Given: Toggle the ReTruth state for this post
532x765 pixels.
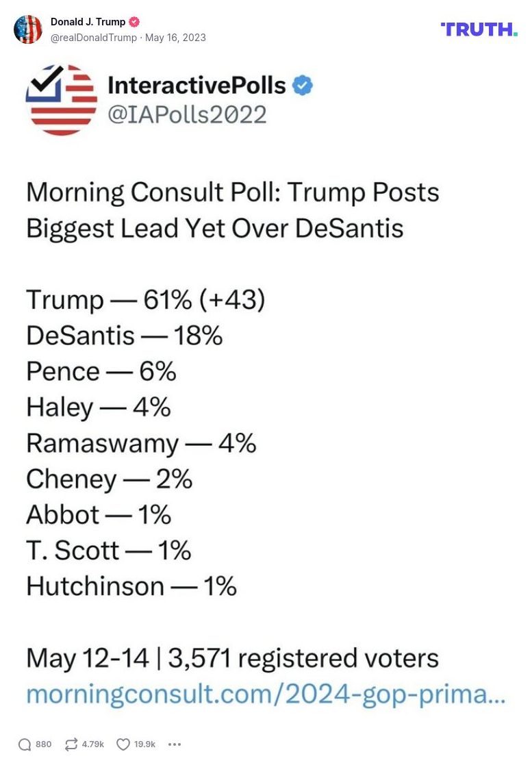Looking at the screenshot, I should [x=72, y=744].
